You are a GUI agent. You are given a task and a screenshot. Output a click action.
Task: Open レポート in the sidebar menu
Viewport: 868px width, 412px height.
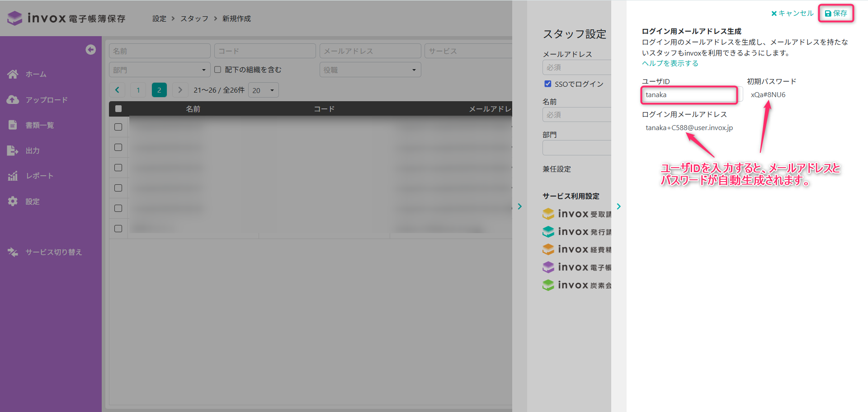click(x=39, y=176)
